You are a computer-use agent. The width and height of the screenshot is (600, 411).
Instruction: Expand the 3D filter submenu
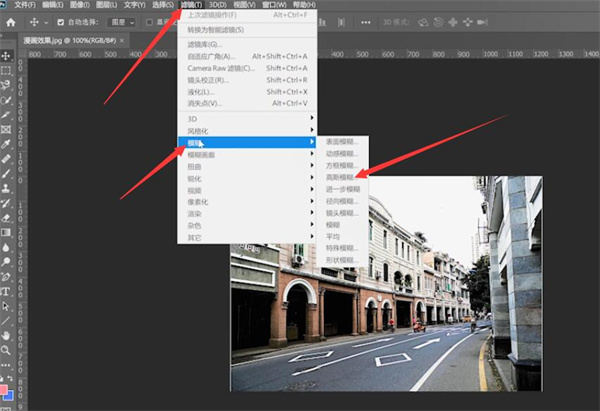(x=247, y=119)
